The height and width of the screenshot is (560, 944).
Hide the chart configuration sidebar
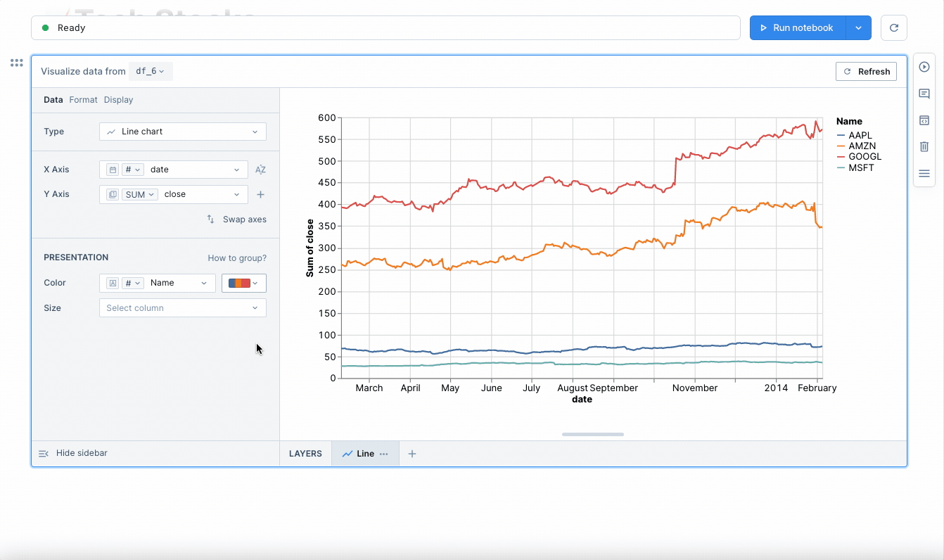(73, 453)
